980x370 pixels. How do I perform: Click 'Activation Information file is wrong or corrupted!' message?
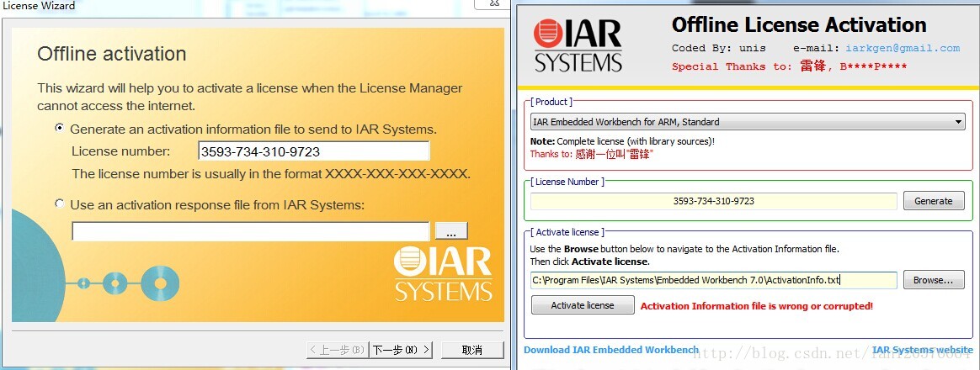click(x=756, y=306)
